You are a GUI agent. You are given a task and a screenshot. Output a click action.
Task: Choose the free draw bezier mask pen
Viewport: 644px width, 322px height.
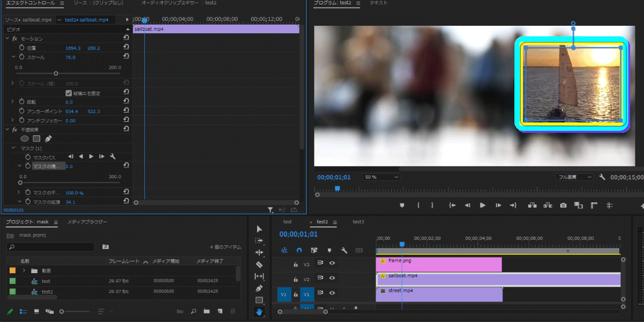tap(48, 138)
